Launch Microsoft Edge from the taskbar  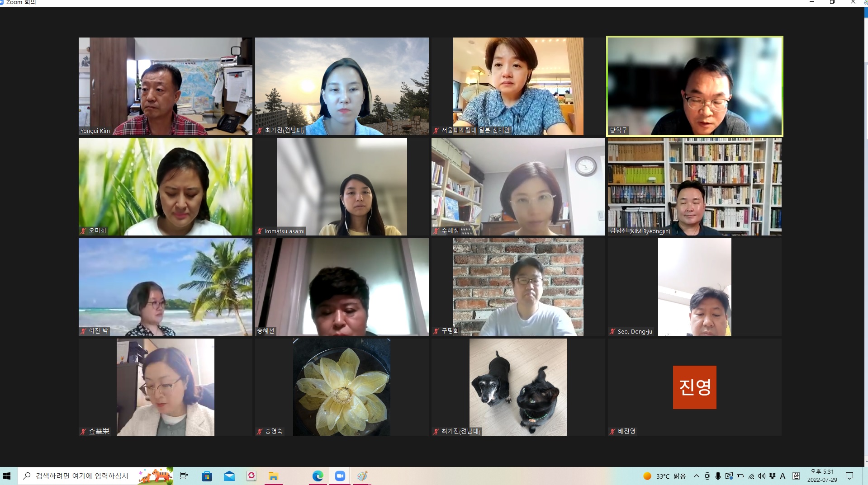pyautogui.click(x=318, y=476)
